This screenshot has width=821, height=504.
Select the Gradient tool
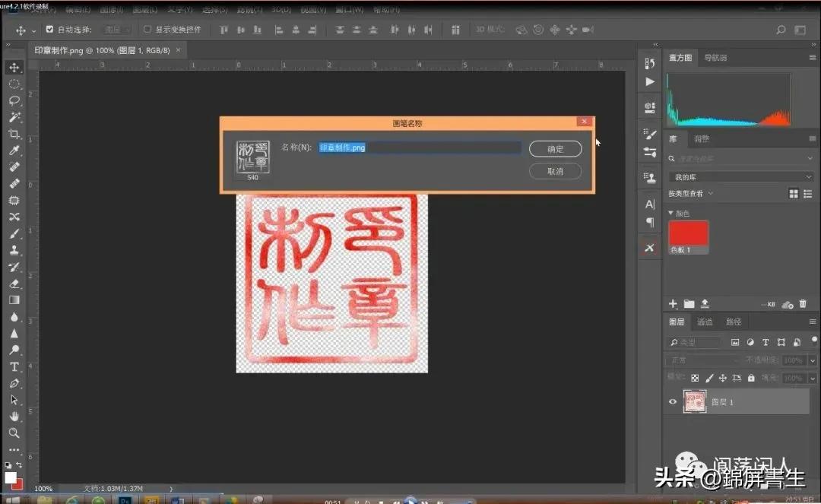coord(14,297)
